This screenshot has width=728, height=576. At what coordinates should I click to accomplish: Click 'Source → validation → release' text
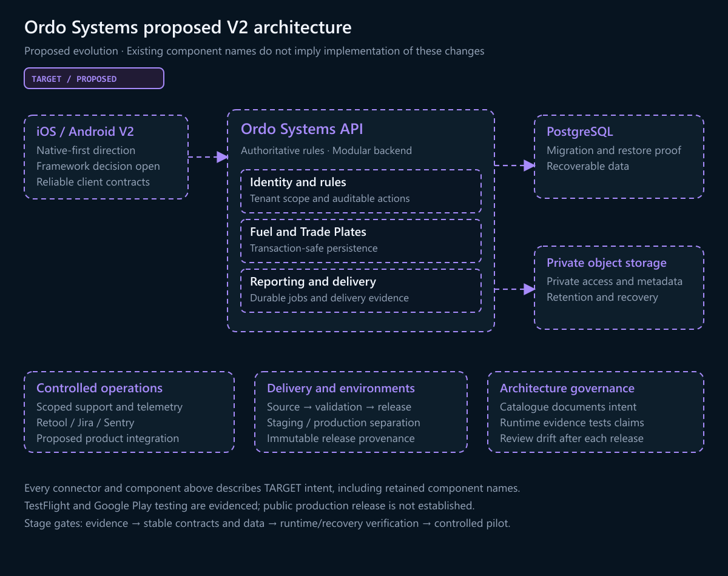click(339, 407)
